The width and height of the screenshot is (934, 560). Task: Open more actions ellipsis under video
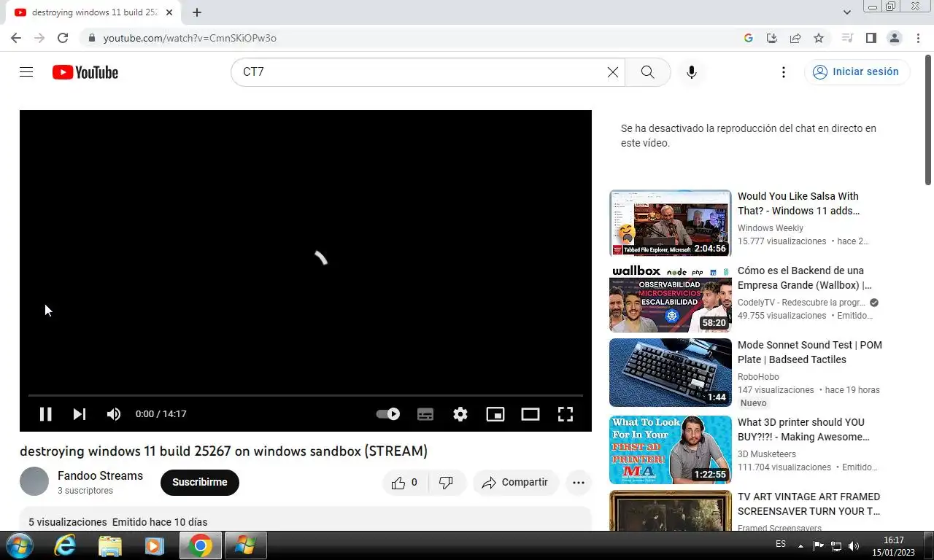coord(579,483)
